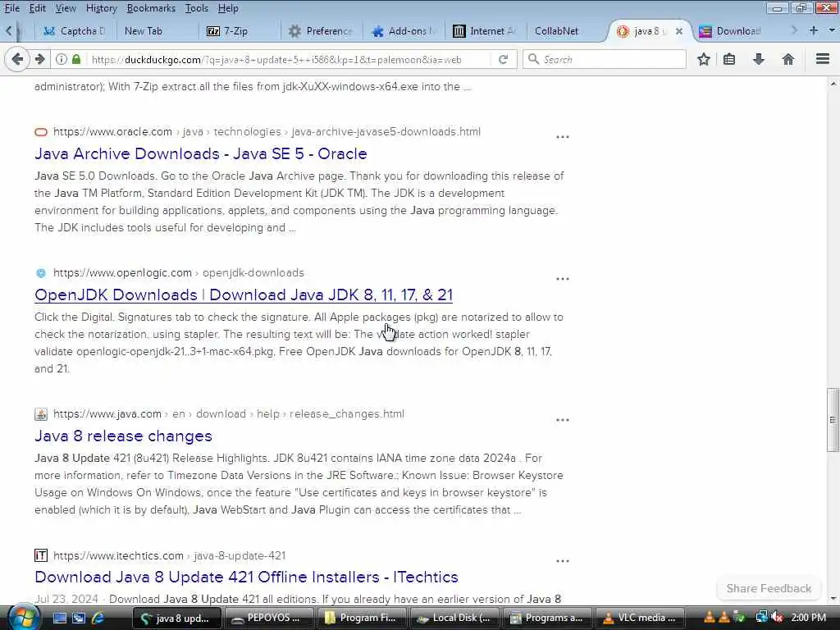Open Download Java 8 Update 421 ITechtics link
840x630 pixels.
coord(246,577)
